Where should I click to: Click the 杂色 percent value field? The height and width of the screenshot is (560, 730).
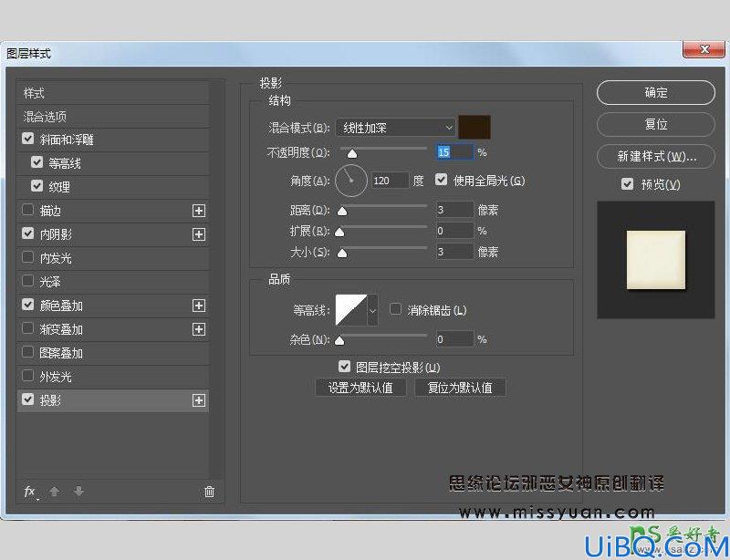[454, 339]
